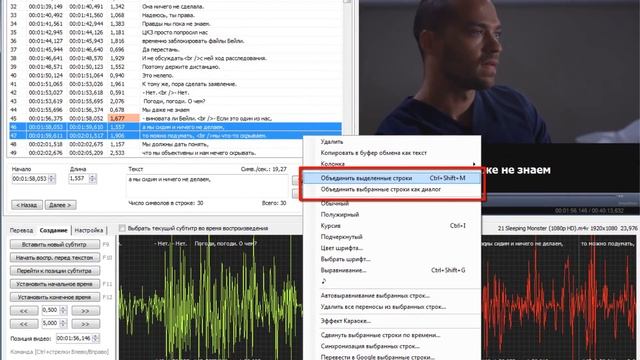Select highlighted subtitle row 46
Screen dimensions: 640x360
tap(176, 127)
